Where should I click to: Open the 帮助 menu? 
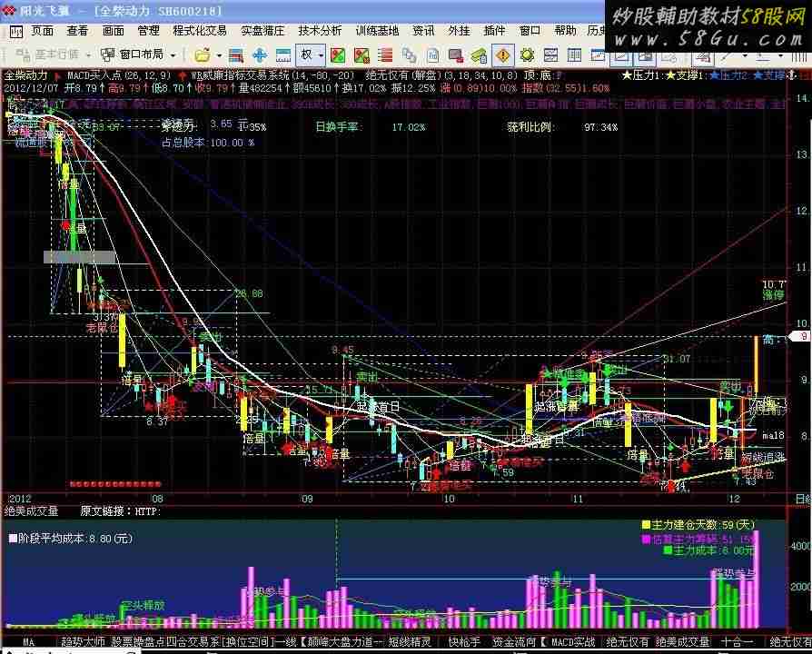tap(565, 31)
